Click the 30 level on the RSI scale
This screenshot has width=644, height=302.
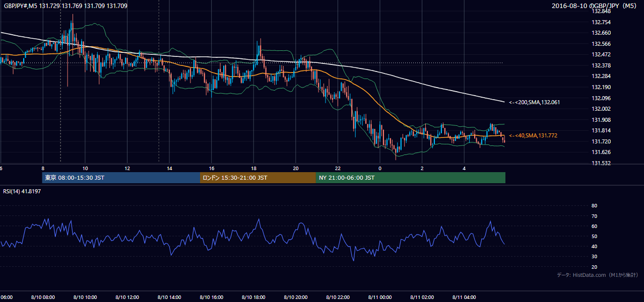click(594, 256)
